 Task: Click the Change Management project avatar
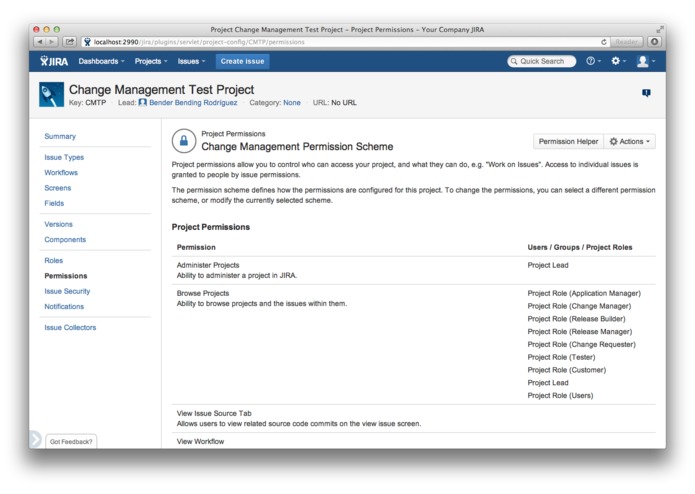click(51, 94)
